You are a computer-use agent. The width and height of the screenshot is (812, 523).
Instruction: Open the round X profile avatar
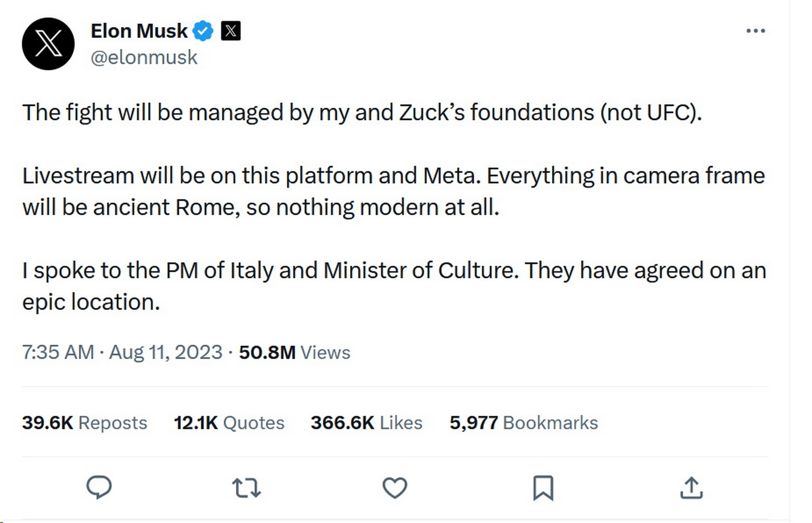click(x=48, y=44)
